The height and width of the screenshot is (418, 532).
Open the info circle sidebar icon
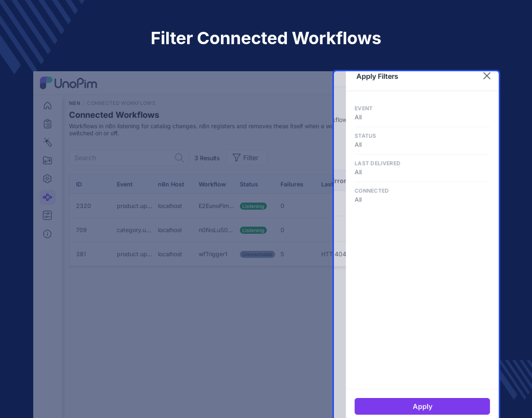point(47,234)
